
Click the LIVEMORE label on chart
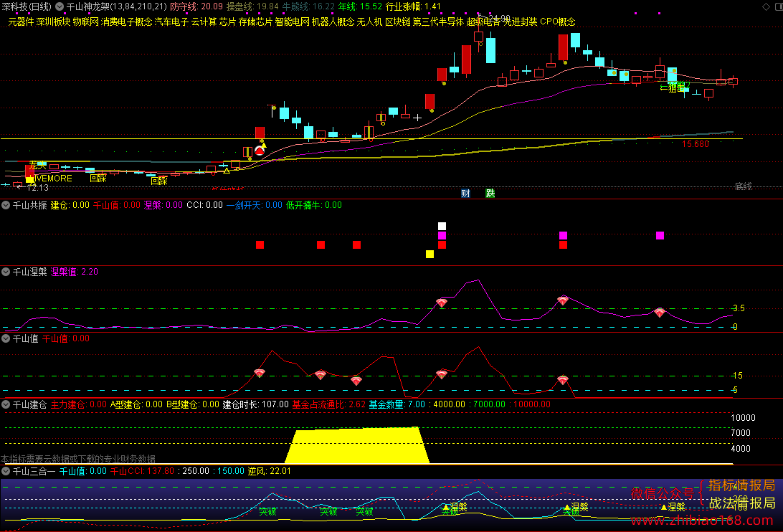point(53,179)
